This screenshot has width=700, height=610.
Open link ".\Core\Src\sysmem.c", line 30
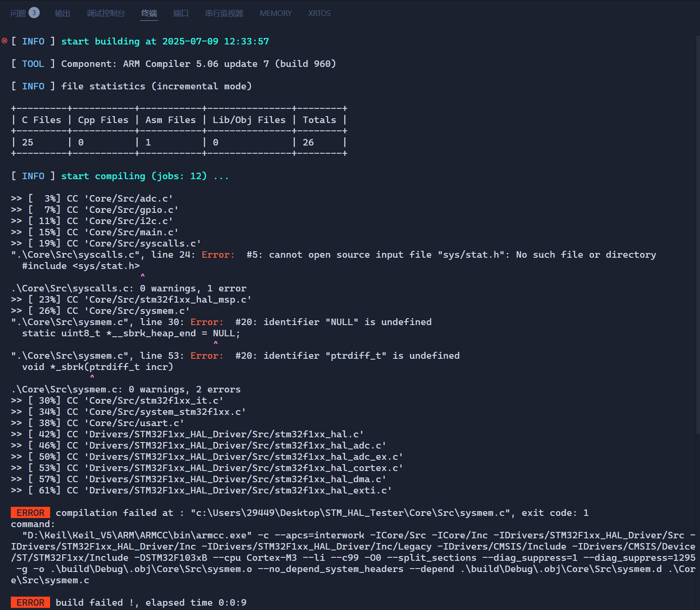pos(98,322)
